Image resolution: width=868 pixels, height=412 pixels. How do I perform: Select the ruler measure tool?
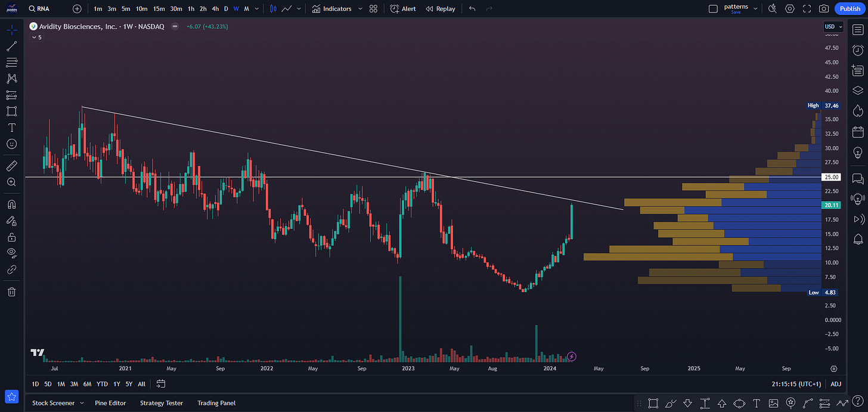pos(12,165)
